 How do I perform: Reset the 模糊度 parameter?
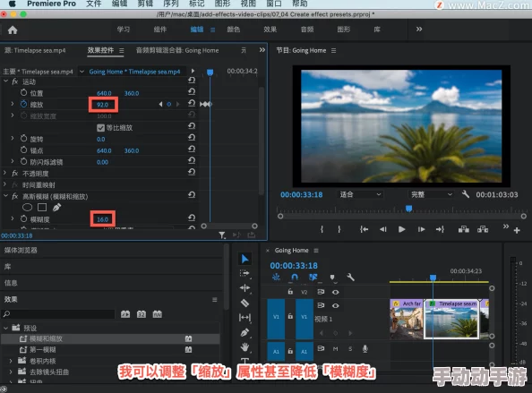(x=192, y=218)
